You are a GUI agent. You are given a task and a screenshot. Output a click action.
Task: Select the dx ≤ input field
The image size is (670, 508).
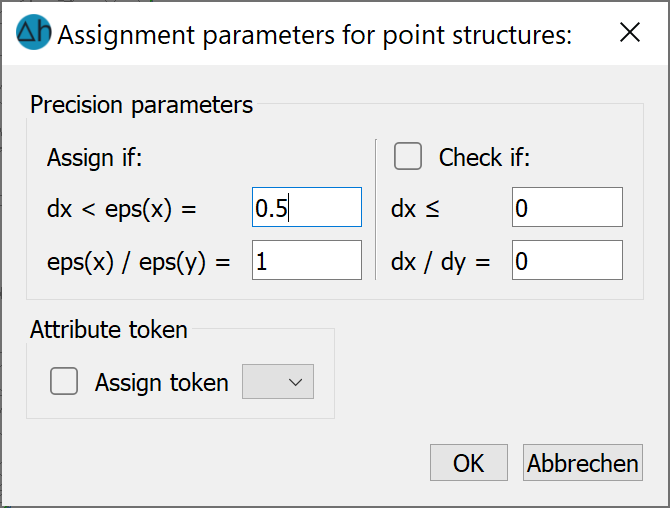567,207
